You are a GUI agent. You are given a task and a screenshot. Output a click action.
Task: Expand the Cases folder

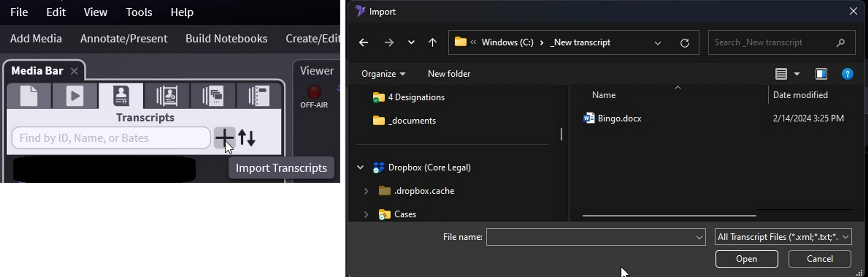point(366,214)
